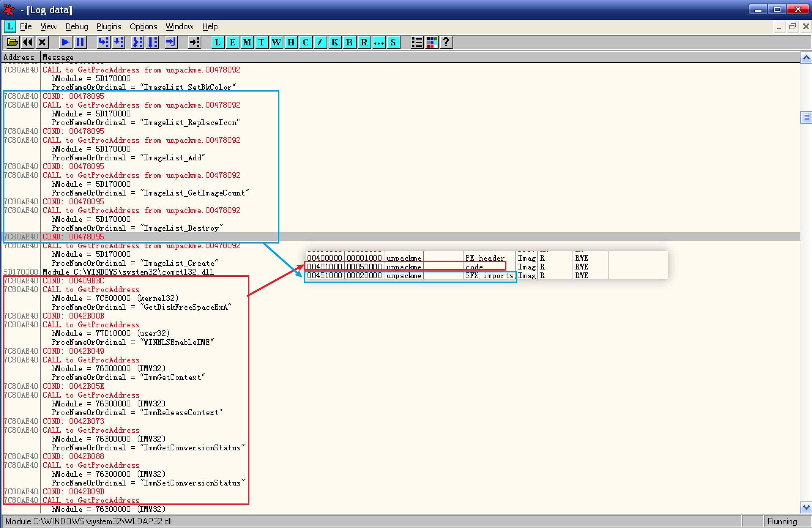
Task: Click the Step over toolbar icon
Action: pyautogui.click(x=119, y=42)
